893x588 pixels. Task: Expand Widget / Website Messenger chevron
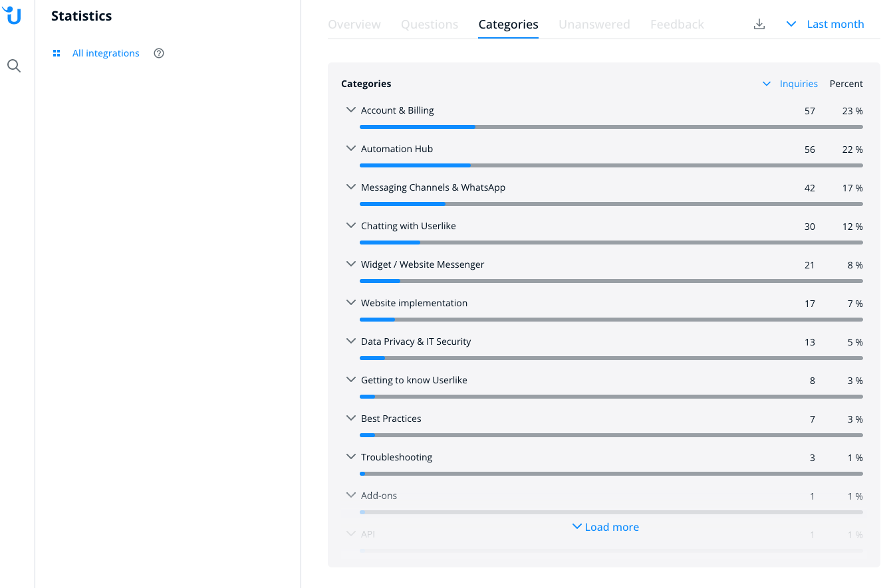pos(351,264)
